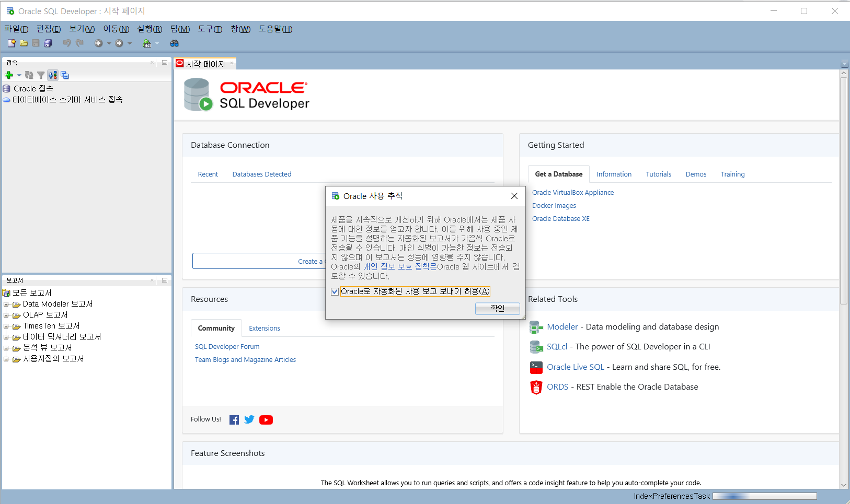Close the 시작 페이지 tab
Screen dimensions: 850x504
[x=232, y=63]
